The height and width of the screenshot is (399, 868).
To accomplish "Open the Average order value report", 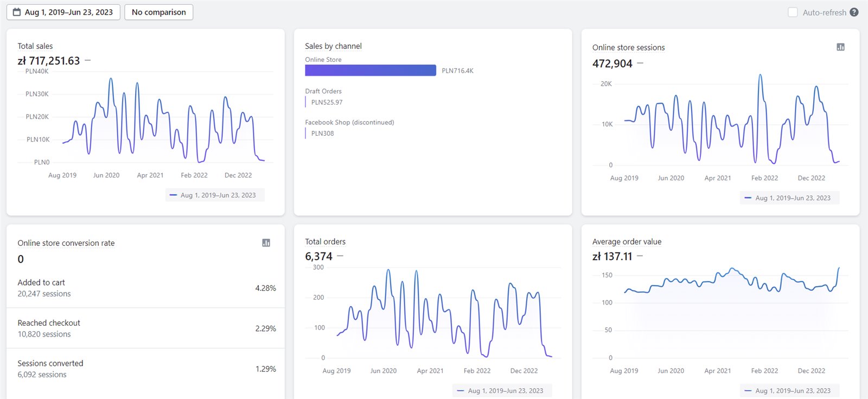I will point(627,242).
